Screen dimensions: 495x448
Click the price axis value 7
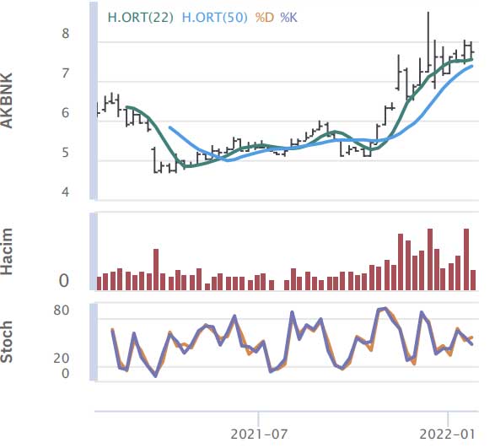pyautogui.click(x=65, y=73)
